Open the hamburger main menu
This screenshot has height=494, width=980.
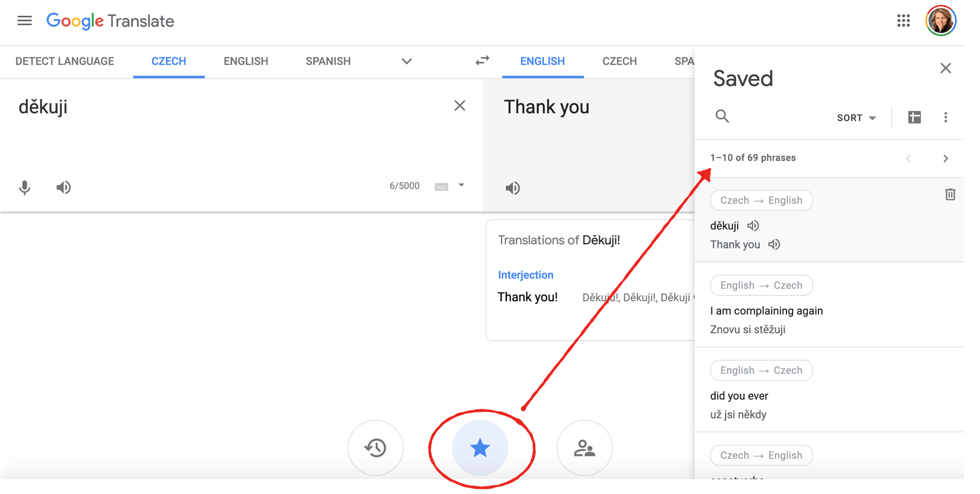point(25,21)
